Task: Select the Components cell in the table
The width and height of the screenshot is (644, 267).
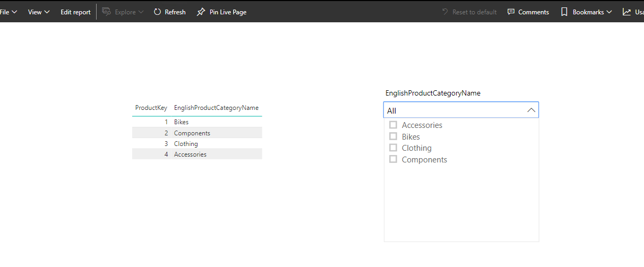Action: [192, 133]
